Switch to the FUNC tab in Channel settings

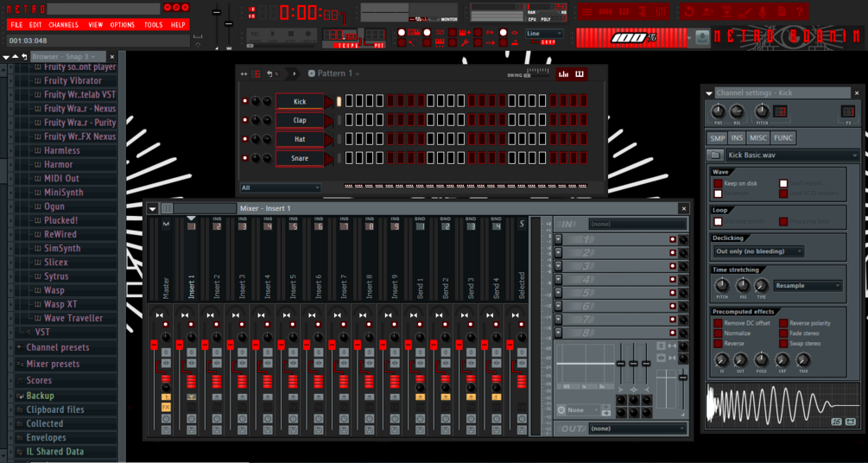tap(782, 138)
